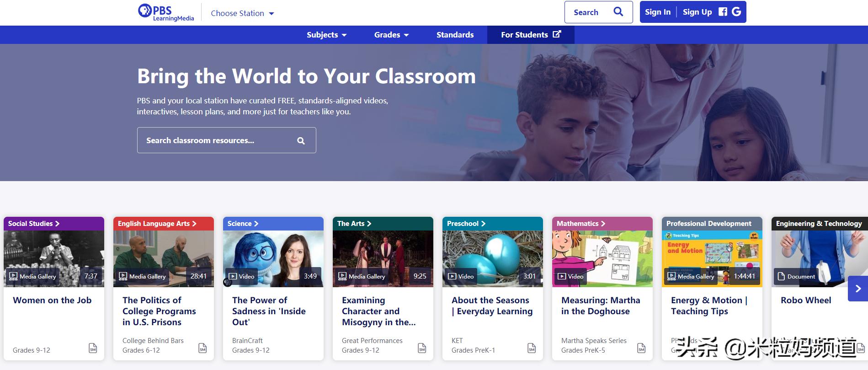
Task: Click 'BrainCraft' source text
Action: (247, 341)
